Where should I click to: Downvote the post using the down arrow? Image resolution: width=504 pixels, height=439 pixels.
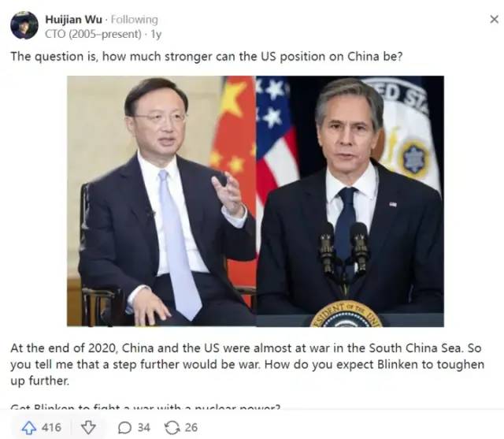pos(88,427)
